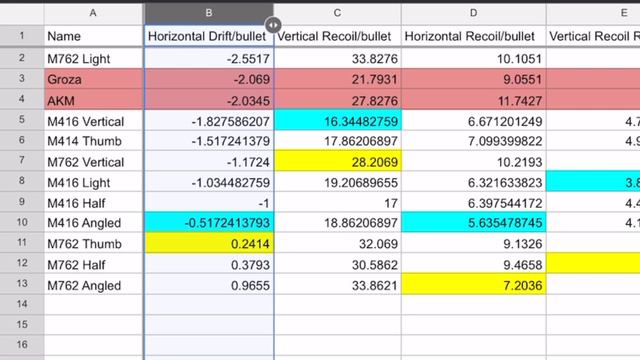The height and width of the screenshot is (360, 640).
Task: Select column C header
Action: (x=338, y=13)
